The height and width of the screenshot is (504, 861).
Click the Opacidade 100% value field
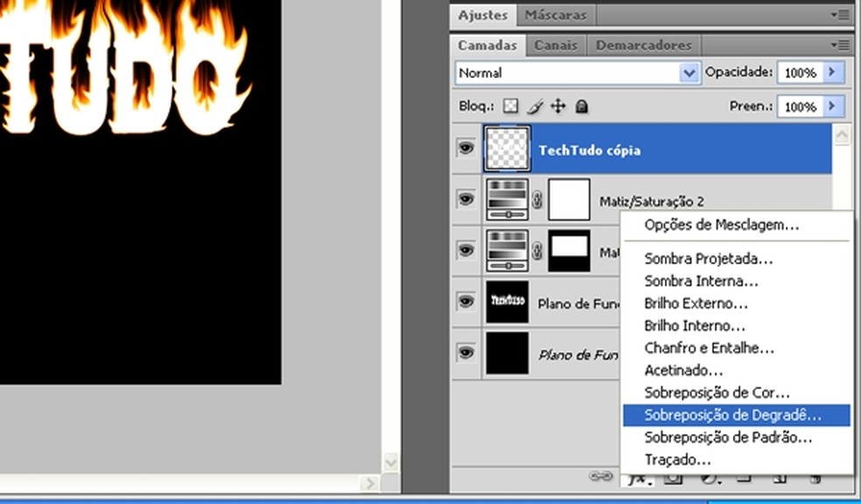[x=800, y=73]
